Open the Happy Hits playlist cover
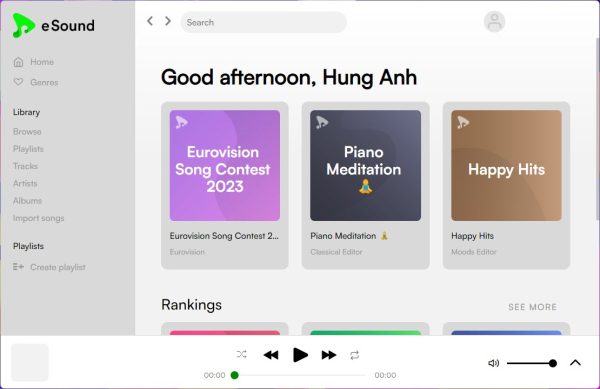 click(x=506, y=166)
